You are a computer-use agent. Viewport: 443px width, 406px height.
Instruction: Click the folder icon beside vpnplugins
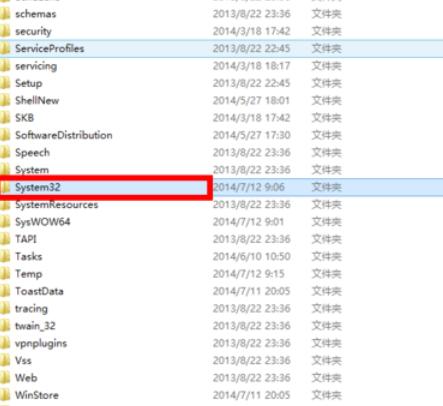coord(5,343)
